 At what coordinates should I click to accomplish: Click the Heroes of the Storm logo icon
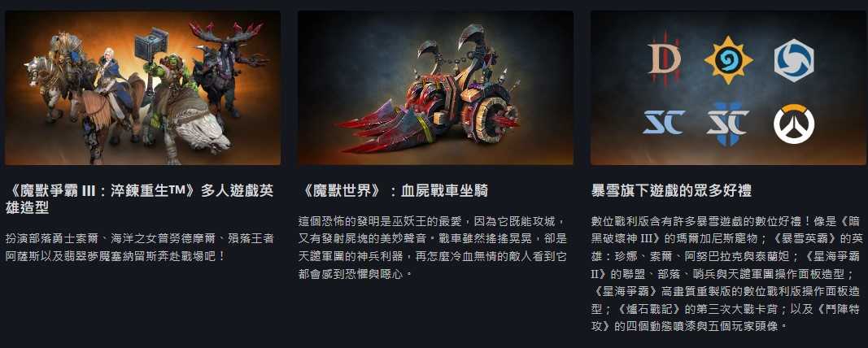(794, 60)
